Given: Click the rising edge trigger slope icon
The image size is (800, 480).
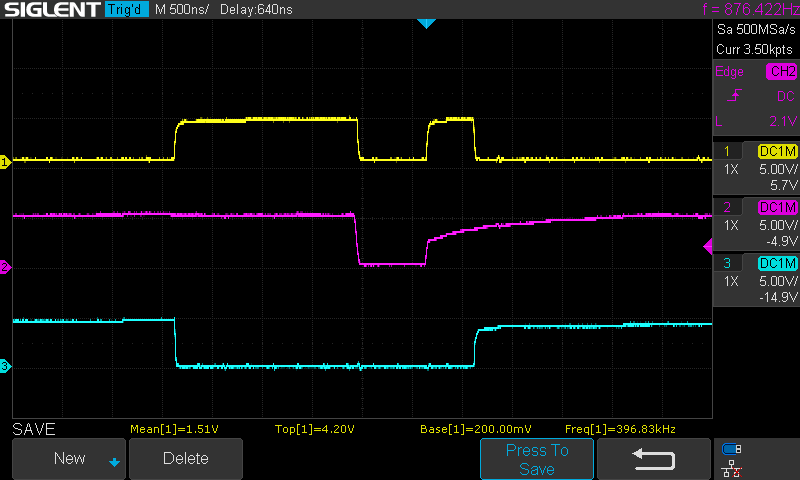Looking at the screenshot, I should [x=734, y=95].
